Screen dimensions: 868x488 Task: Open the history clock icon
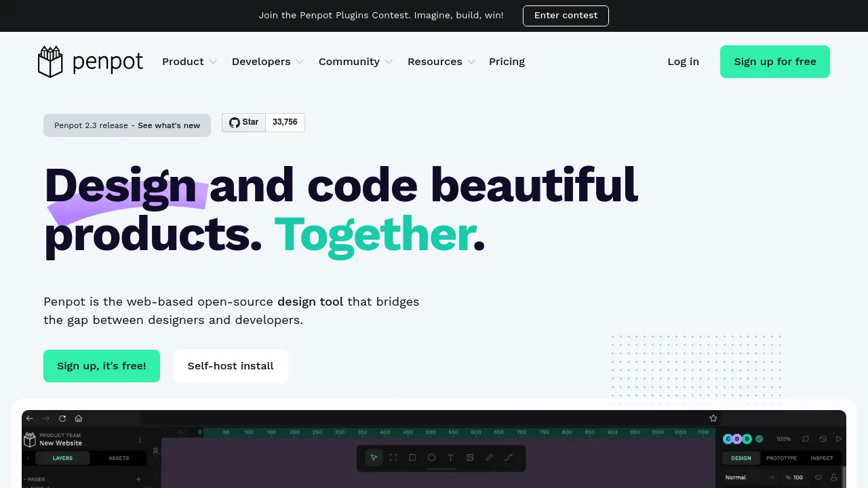[x=823, y=439]
